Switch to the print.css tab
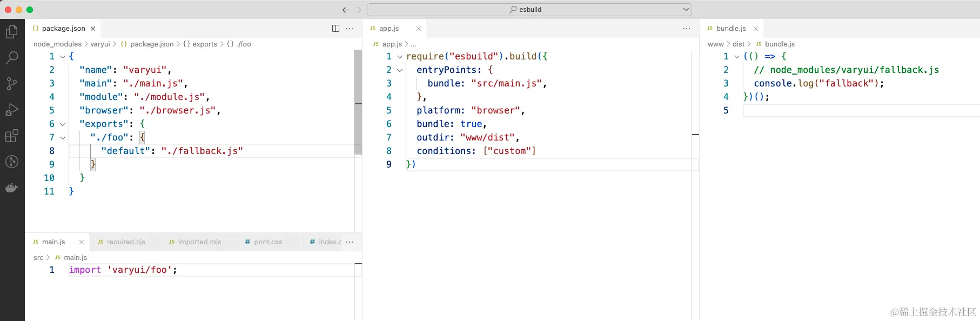This screenshot has height=321, width=980. pyautogui.click(x=268, y=242)
